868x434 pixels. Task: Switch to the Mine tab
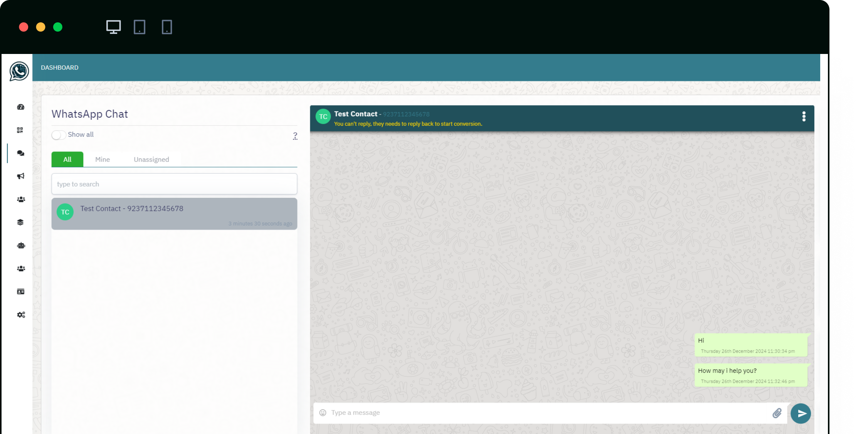click(103, 160)
